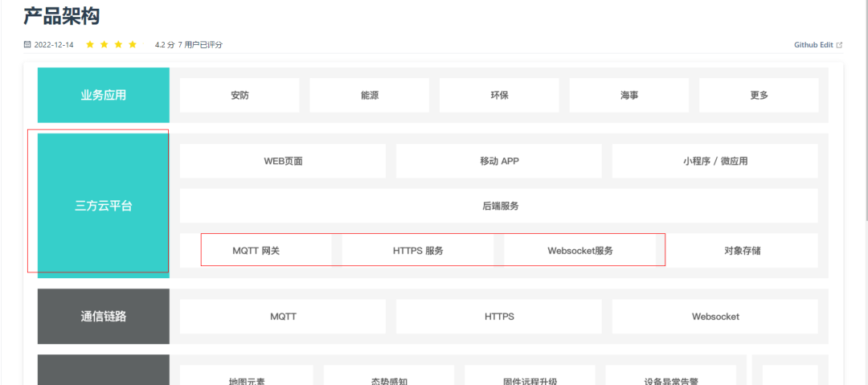
Task: Click the WEB页面 box
Action: pos(283,162)
